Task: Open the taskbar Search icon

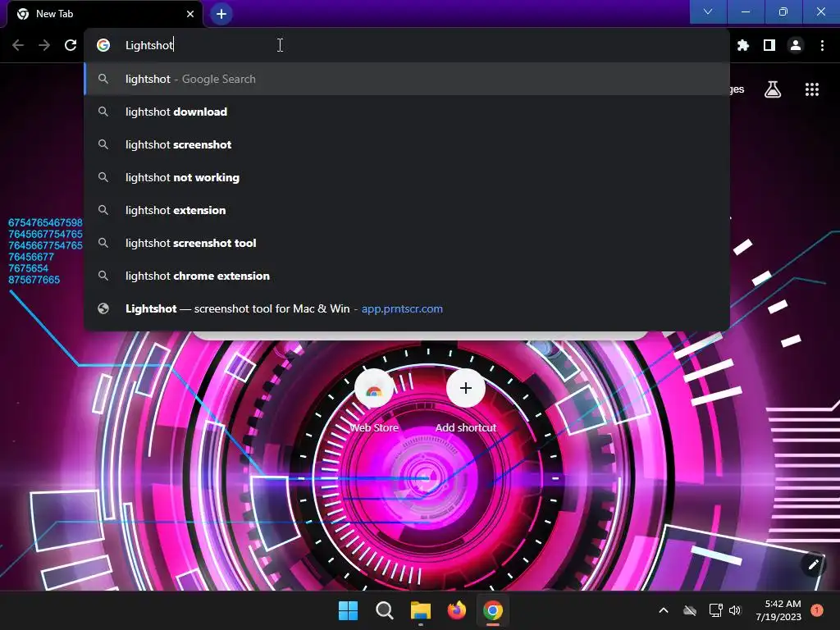Action: [x=384, y=610]
